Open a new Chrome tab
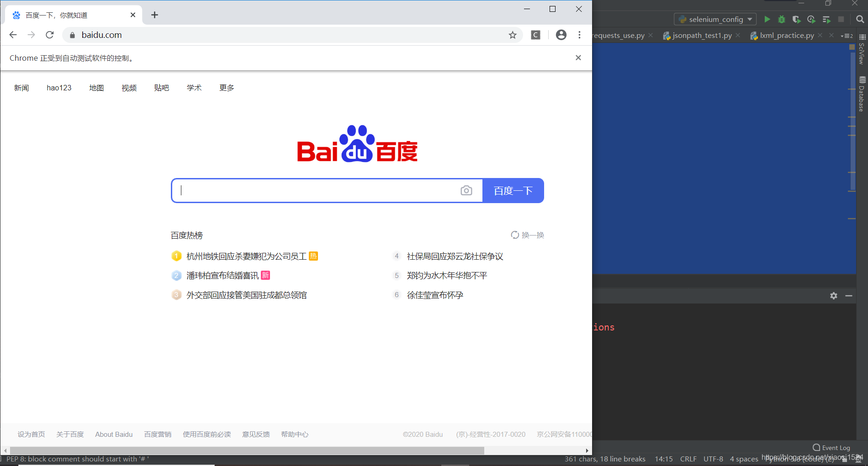Screen dimensions: 868x466 point(154,15)
